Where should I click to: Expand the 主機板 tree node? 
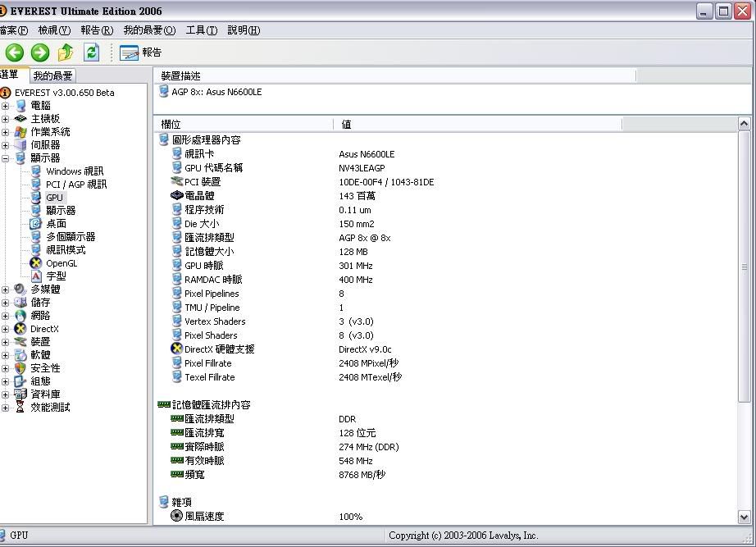pyautogui.click(x=5, y=119)
